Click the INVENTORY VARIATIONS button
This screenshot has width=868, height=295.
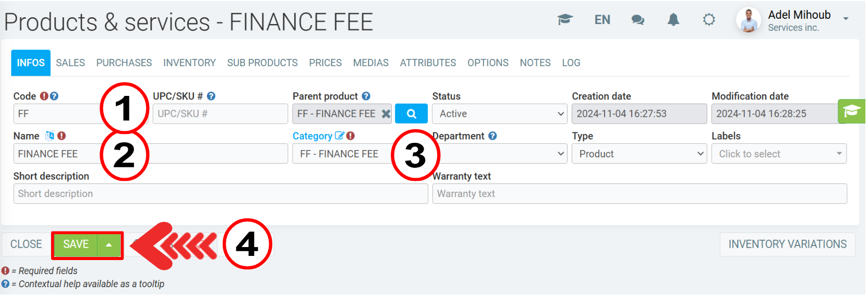(x=787, y=244)
